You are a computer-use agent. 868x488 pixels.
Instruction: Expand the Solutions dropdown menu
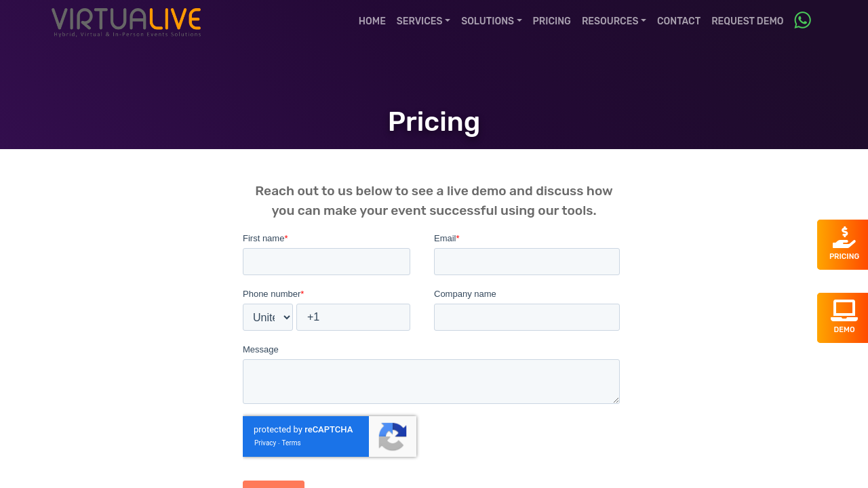coord(491,21)
